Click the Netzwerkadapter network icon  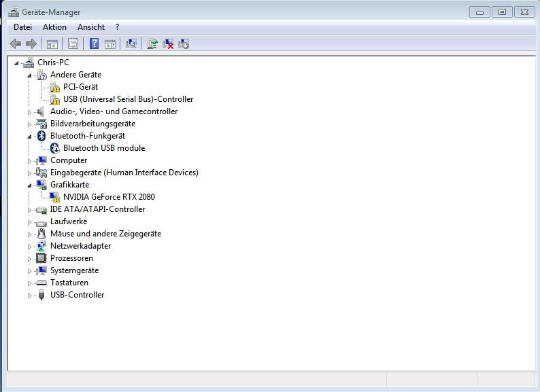pos(41,246)
